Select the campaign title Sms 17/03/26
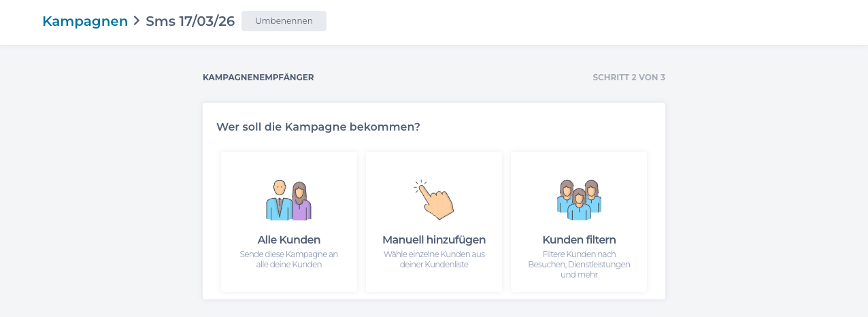This screenshot has width=868, height=317. coord(190,21)
